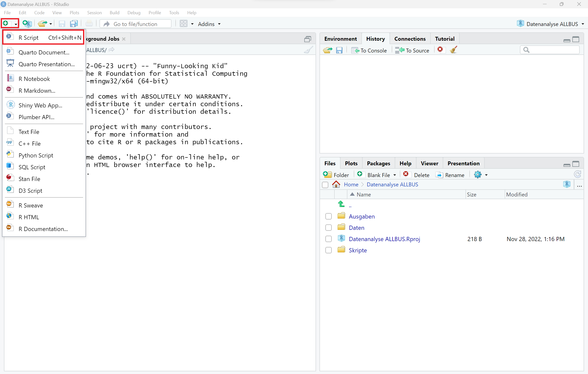Click the Save All files icon
The width and height of the screenshot is (588, 374).
pyautogui.click(x=73, y=24)
